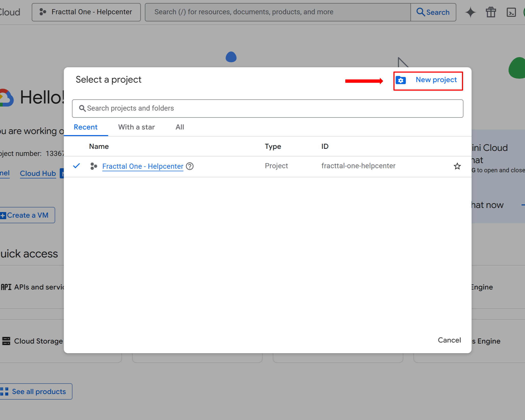Click the Cloud Storage icon
The image size is (525, 420).
pyautogui.click(x=6, y=341)
